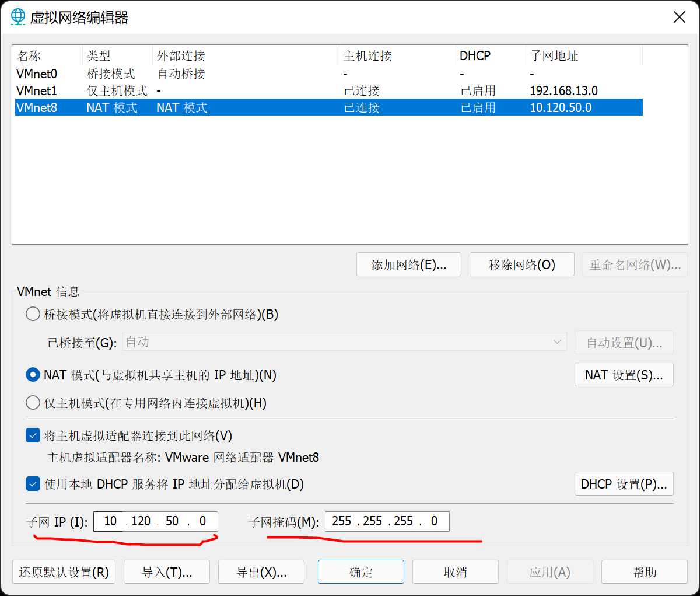Viewport: 700px width, 596px height.
Task: Close the Virtual Network Editor window
Action: click(680, 17)
